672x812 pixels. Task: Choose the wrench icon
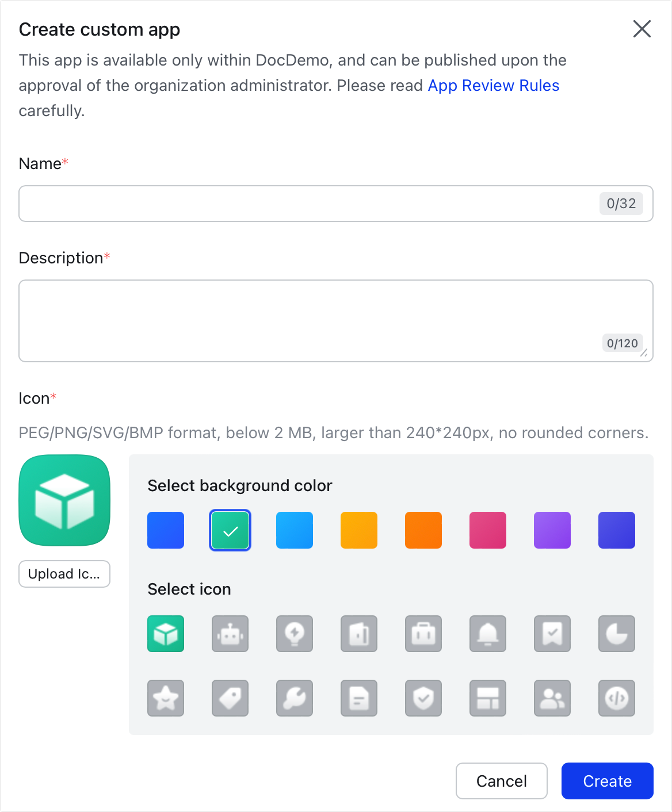tap(295, 698)
